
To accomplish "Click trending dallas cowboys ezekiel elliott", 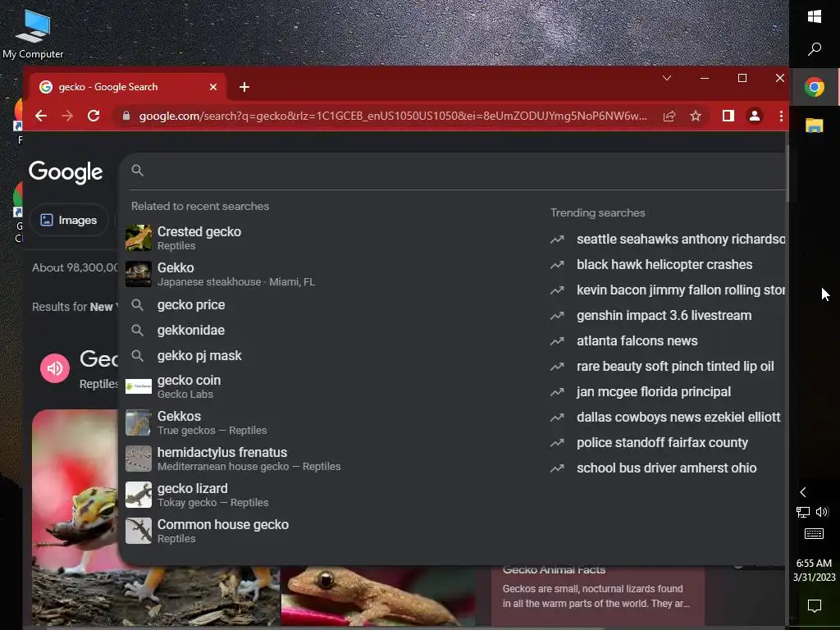I will 667,418.
